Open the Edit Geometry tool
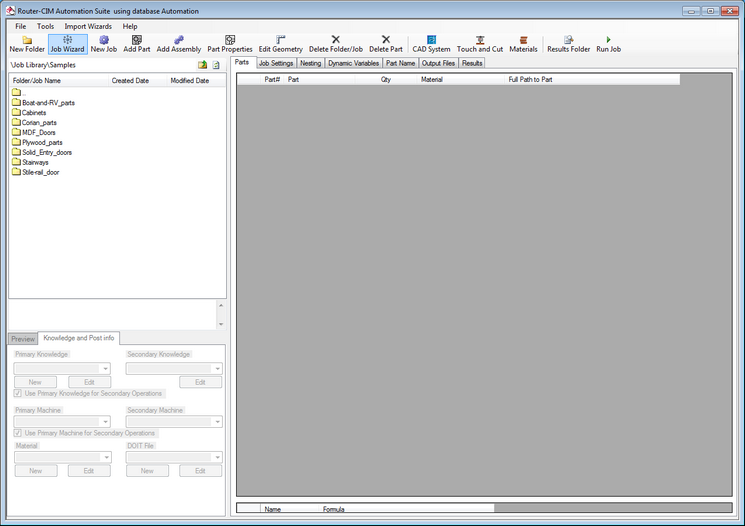This screenshot has height=526, width=745. [x=280, y=44]
